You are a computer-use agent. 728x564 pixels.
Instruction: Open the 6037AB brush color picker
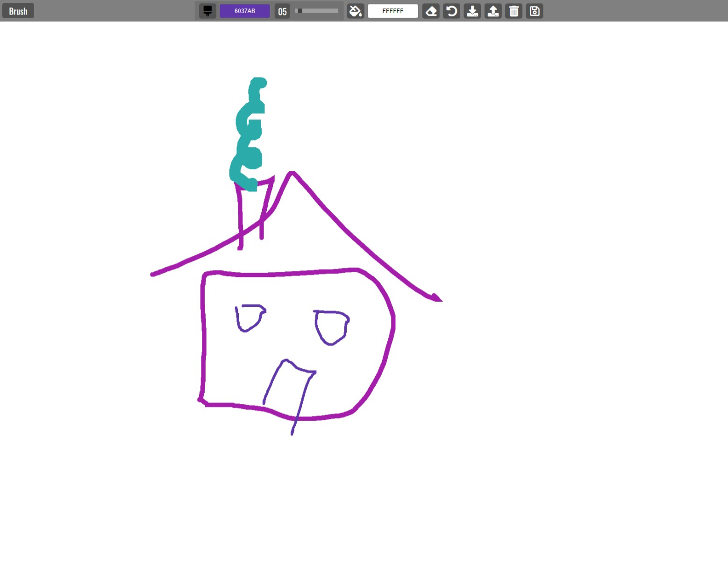(x=244, y=11)
